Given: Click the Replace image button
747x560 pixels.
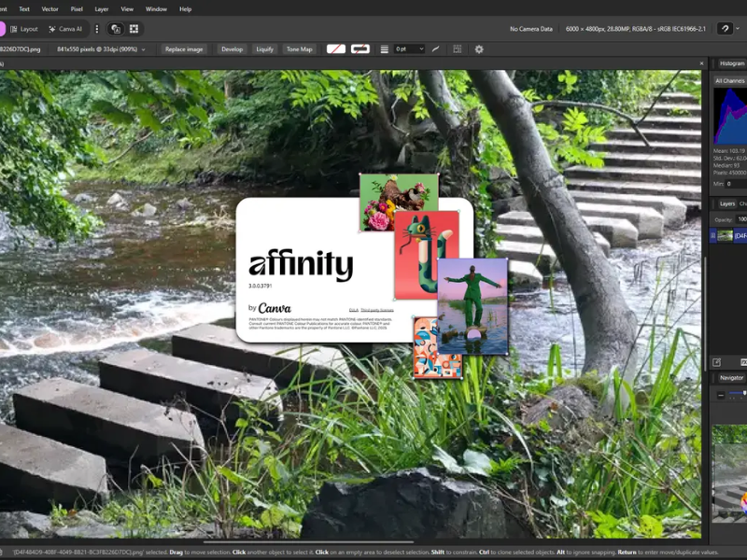Looking at the screenshot, I should [x=184, y=49].
